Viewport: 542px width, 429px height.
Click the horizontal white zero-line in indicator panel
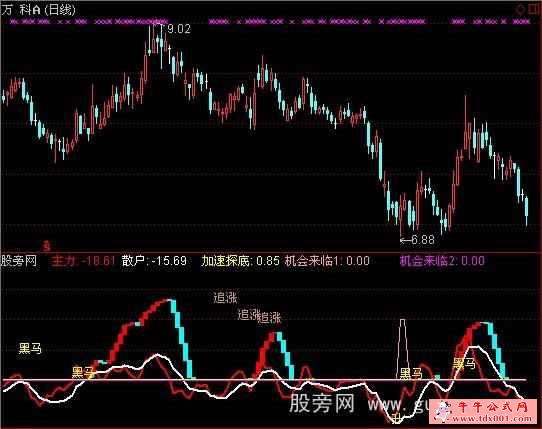tap(264, 380)
